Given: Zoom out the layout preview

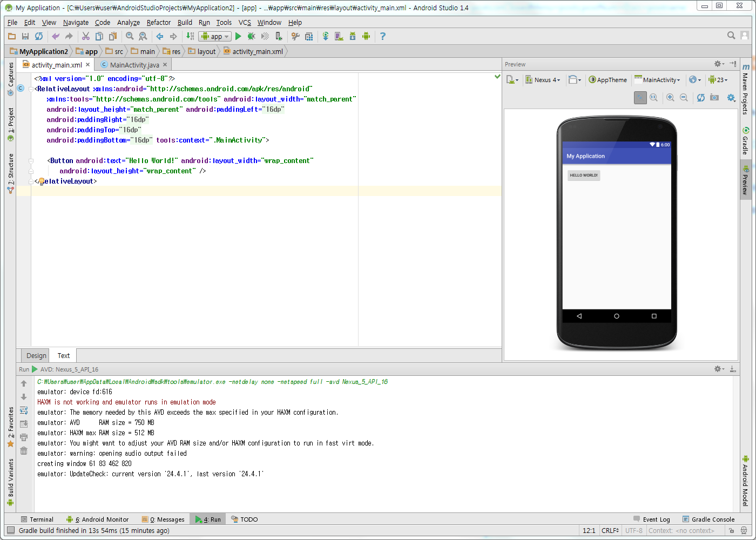Looking at the screenshot, I should tap(684, 98).
